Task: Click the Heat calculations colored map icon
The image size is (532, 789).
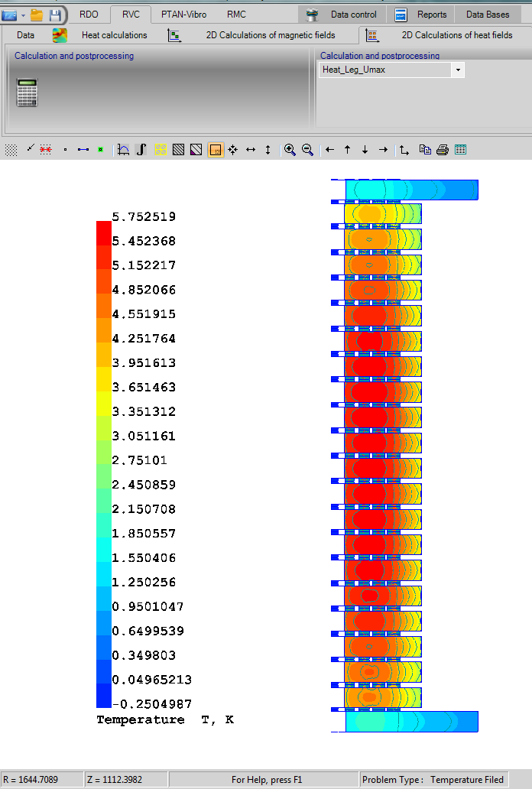Action: pos(60,35)
